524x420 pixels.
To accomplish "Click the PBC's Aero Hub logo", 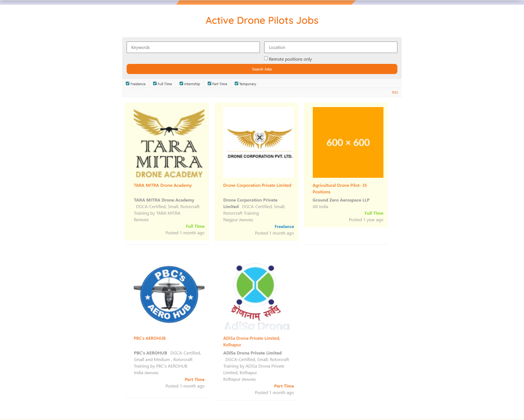I will 169,295.
